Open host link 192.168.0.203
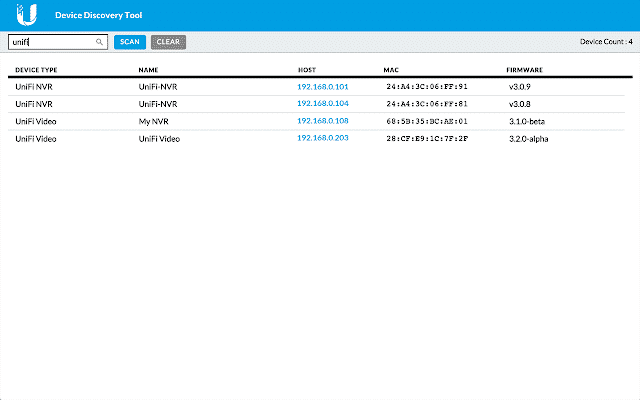 [x=322, y=138]
